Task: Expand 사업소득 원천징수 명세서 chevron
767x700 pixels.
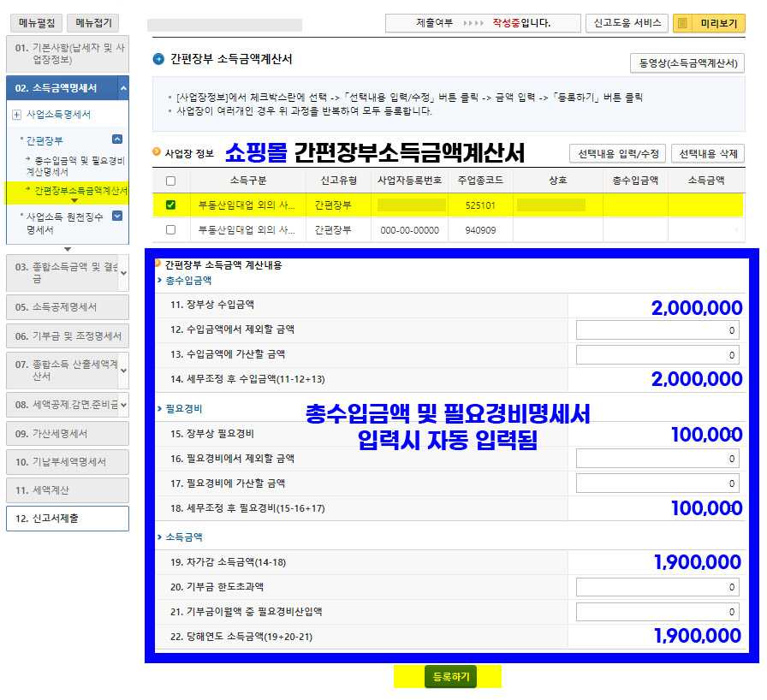Action: (x=117, y=215)
